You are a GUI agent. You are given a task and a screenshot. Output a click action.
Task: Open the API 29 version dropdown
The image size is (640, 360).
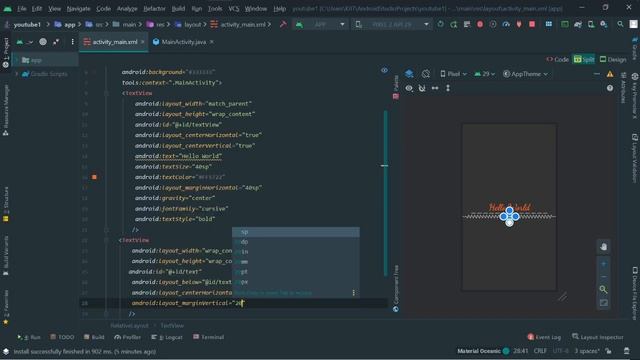coord(484,74)
